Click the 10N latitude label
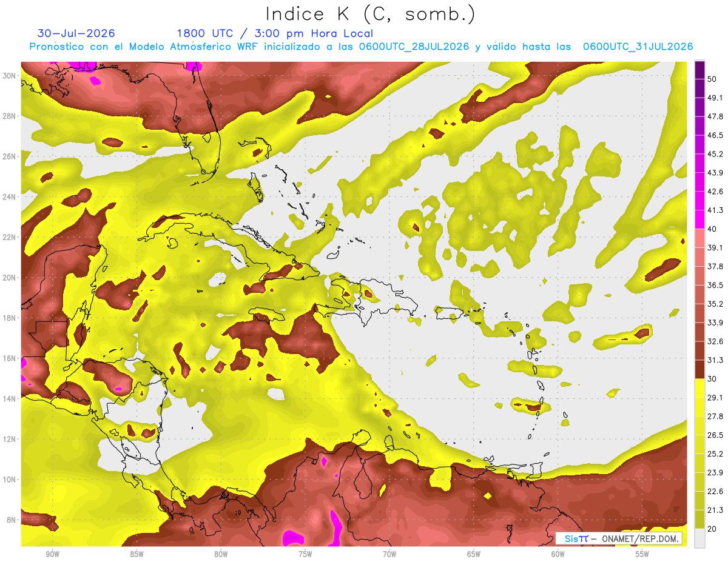The height and width of the screenshot is (562, 728). [x=10, y=480]
